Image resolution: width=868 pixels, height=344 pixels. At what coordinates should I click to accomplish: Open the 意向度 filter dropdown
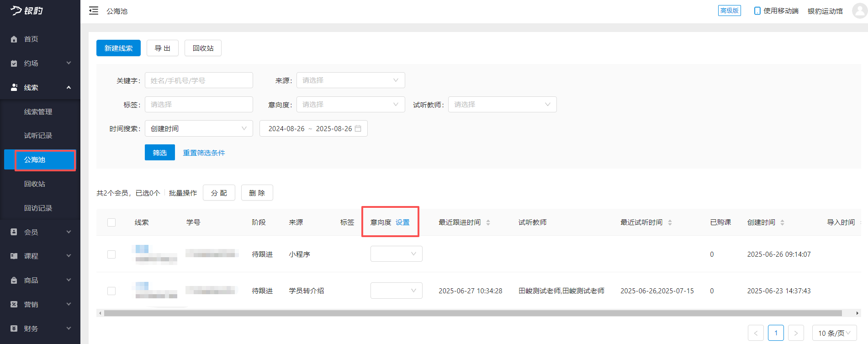(x=351, y=105)
